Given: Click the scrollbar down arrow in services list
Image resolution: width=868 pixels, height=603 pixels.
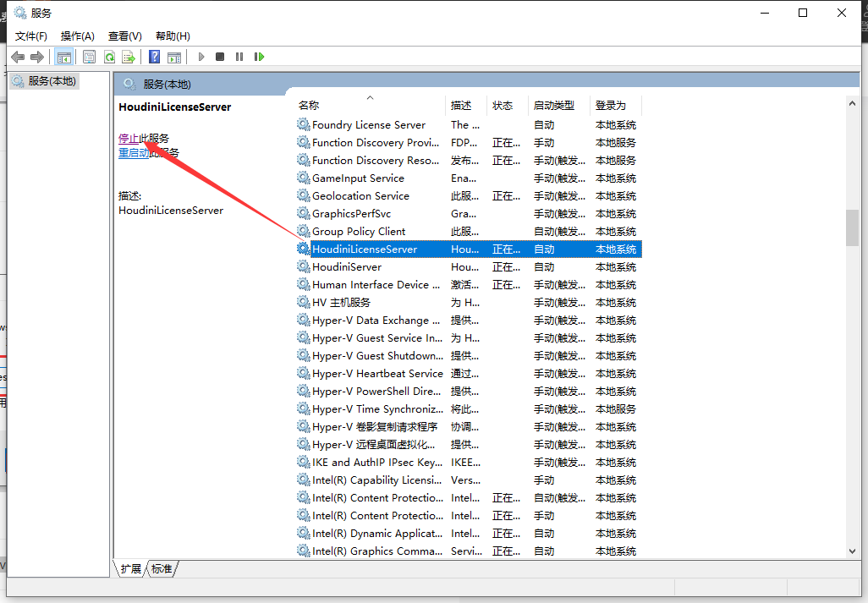Looking at the screenshot, I should pos(852,551).
